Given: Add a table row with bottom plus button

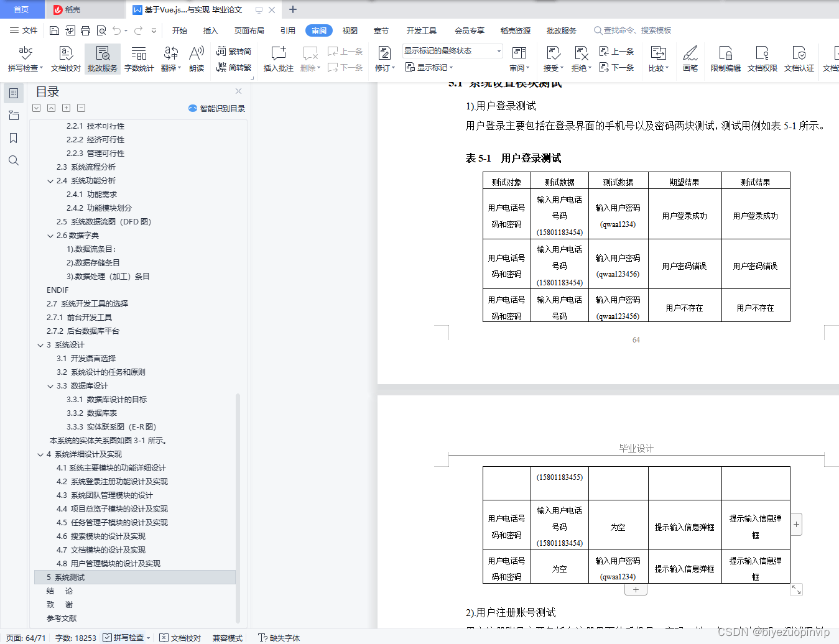Looking at the screenshot, I should 636,590.
